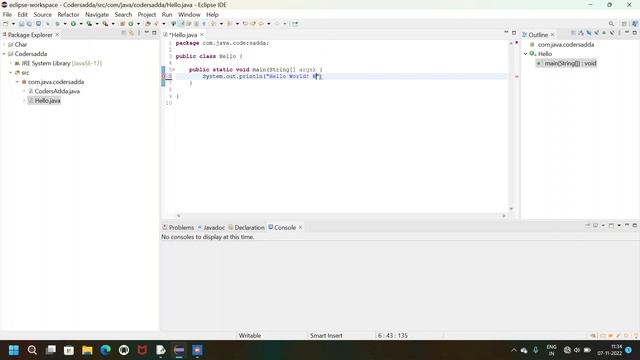The width and height of the screenshot is (640, 360).
Task: Toggle Link with Editor in Package Explorer
Action: click(x=131, y=33)
